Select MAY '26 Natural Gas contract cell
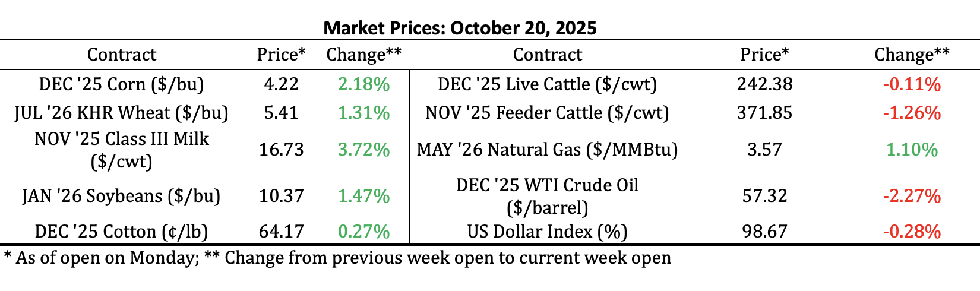The height and width of the screenshot is (291, 980). pyautogui.click(x=547, y=150)
